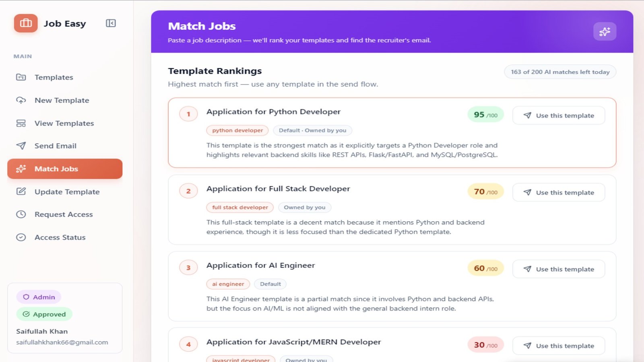644x362 pixels.
Task: Click the 95/100 score badge
Action: point(485,115)
